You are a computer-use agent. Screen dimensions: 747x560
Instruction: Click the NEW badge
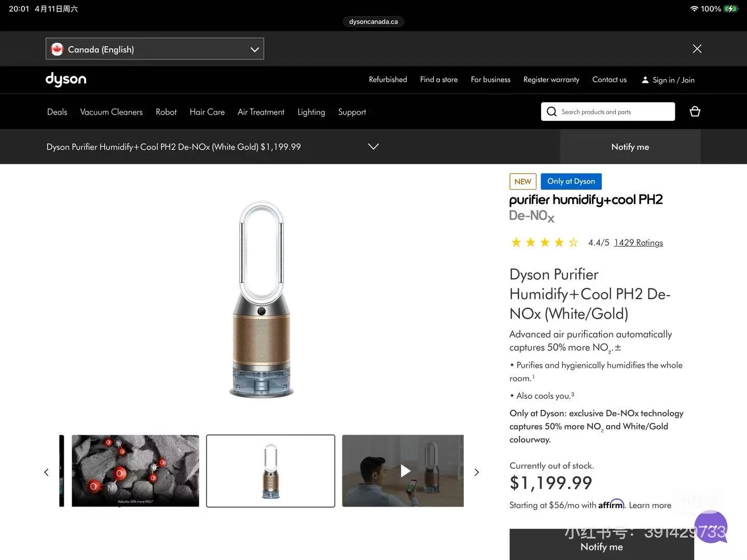[x=523, y=181]
